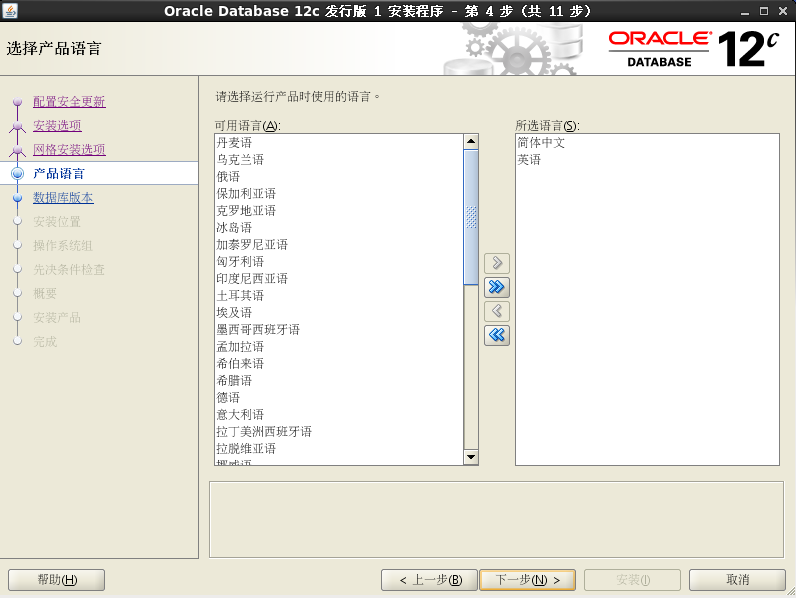Click the available languages scrollbar thumb
The width and height of the screenshot is (796, 598).
point(471,217)
